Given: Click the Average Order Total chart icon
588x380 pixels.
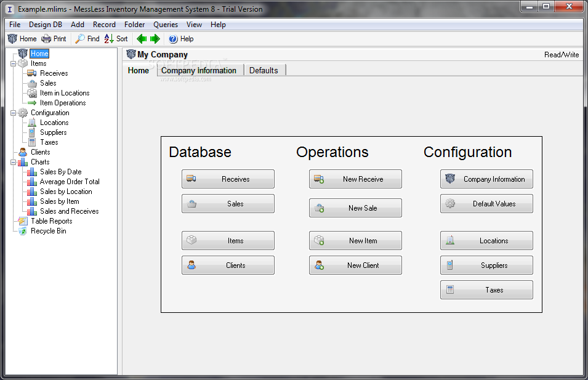Looking at the screenshot, I should (x=32, y=182).
